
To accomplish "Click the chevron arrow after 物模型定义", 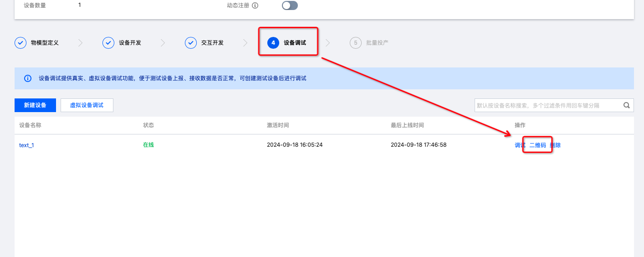I will (81, 43).
